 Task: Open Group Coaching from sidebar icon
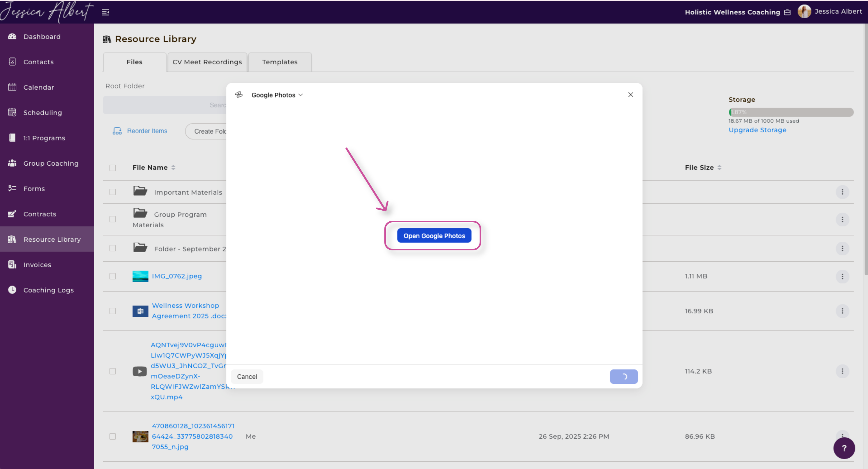[x=12, y=163]
